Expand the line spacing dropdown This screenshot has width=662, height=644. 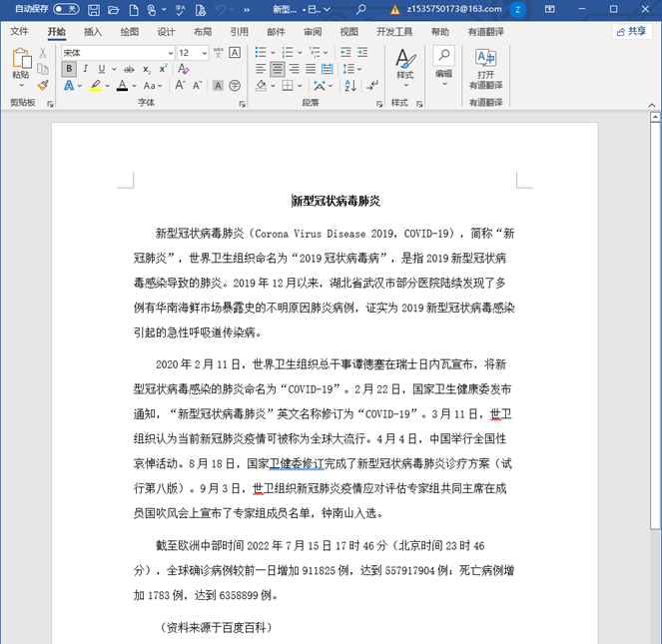(359, 69)
